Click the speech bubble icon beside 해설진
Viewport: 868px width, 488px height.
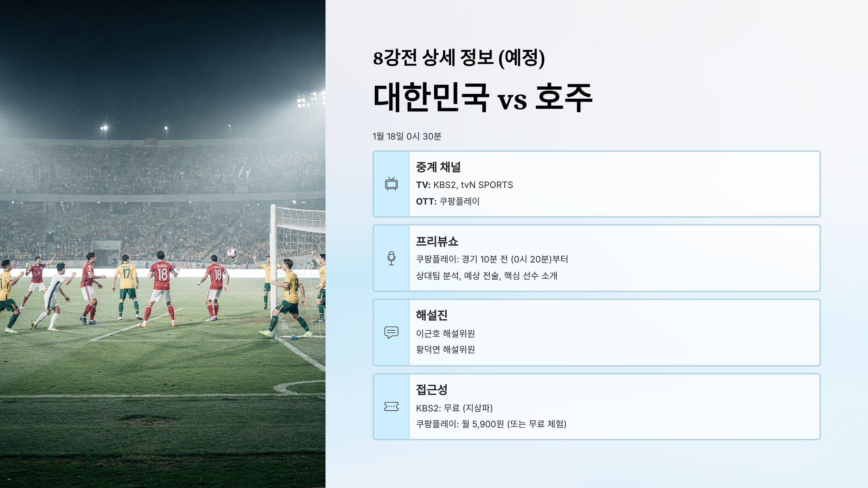point(391,332)
